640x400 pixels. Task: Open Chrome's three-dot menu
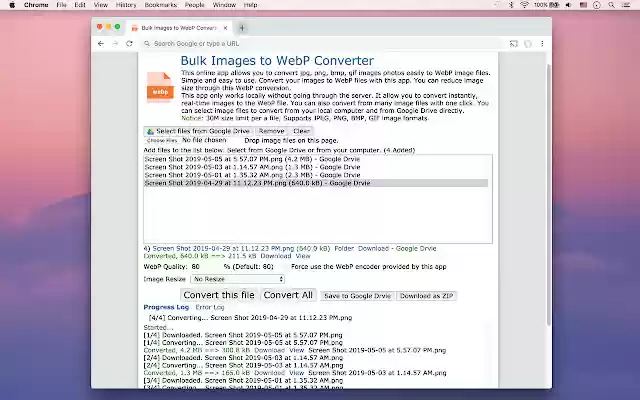pyautogui.click(x=542, y=44)
